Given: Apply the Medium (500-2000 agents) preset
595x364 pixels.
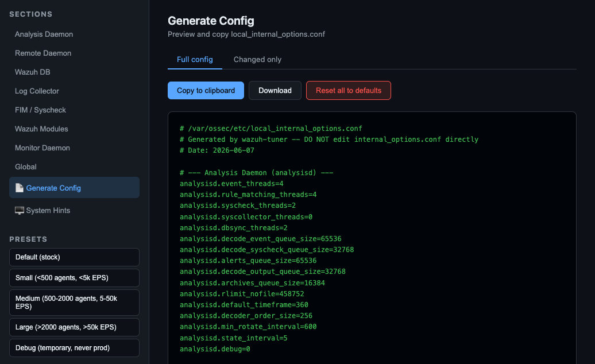Looking at the screenshot, I should tap(75, 303).
